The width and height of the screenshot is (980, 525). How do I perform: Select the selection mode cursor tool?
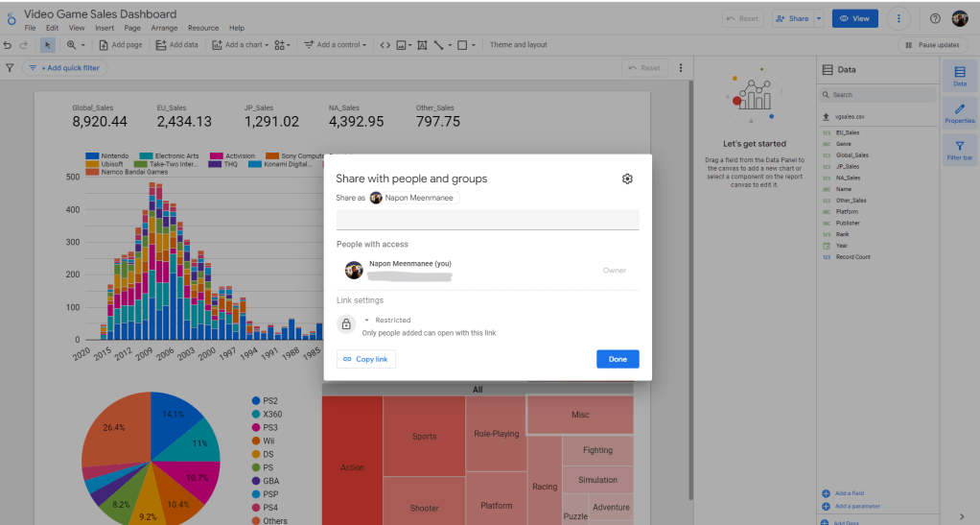click(x=48, y=45)
